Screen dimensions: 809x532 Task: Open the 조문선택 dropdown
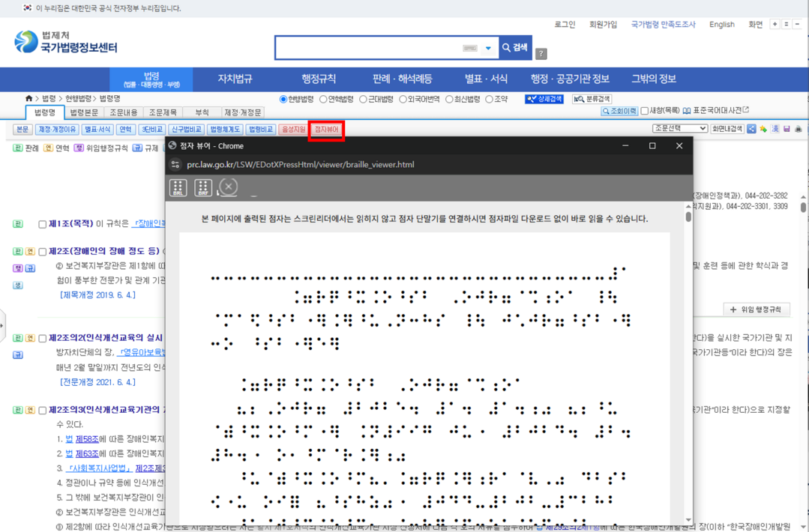tap(679, 129)
